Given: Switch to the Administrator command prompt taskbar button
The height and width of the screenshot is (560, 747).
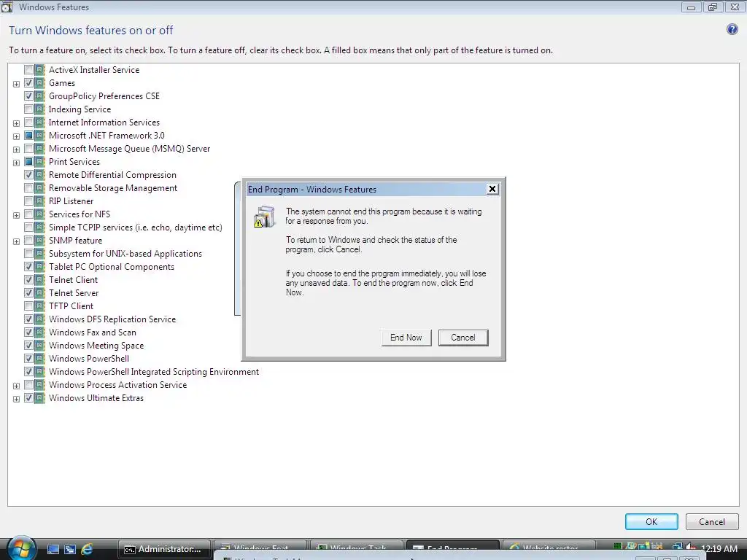Looking at the screenshot, I should pyautogui.click(x=164, y=550).
